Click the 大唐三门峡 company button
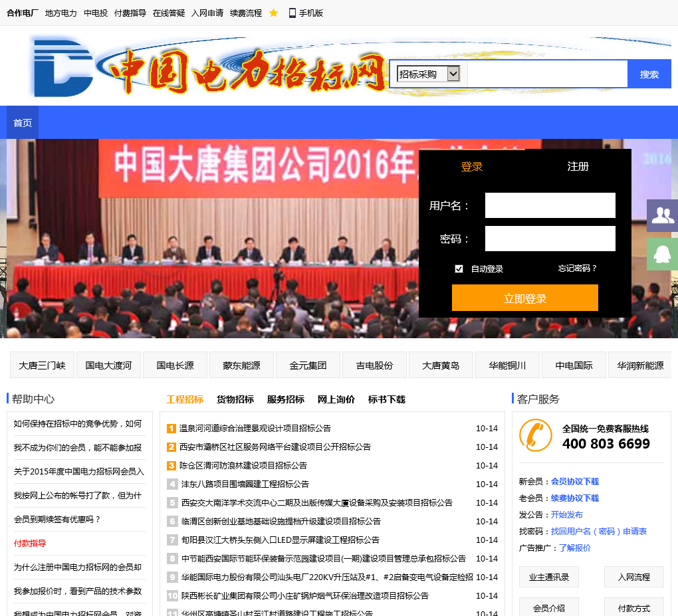This screenshot has width=678, height=616. point(42,365)
